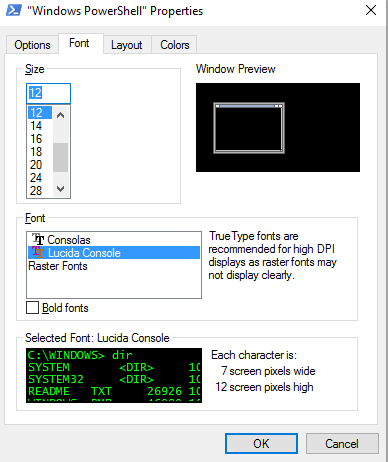
Task: Confirm with the OK button
Action: (261, 444)
